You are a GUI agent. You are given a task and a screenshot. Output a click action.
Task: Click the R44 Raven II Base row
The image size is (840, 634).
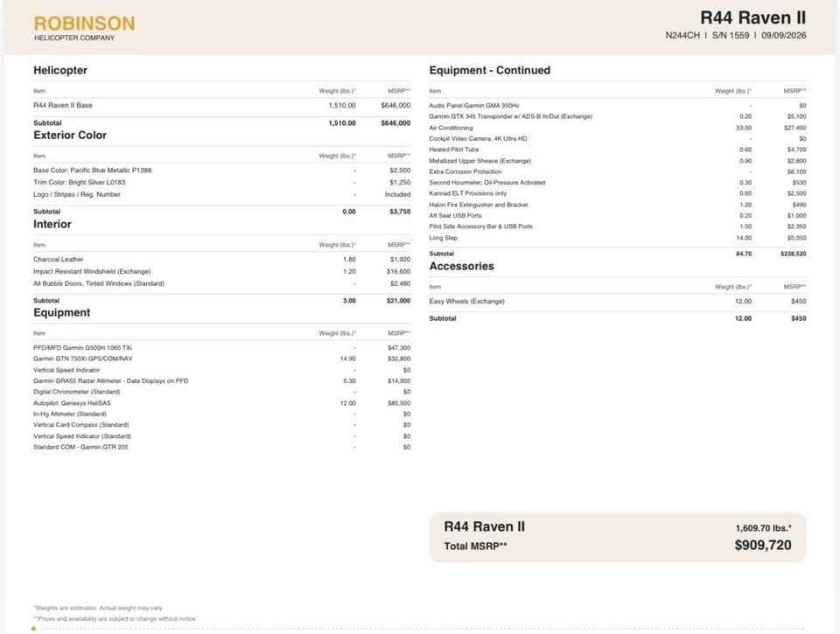(221, 106)
